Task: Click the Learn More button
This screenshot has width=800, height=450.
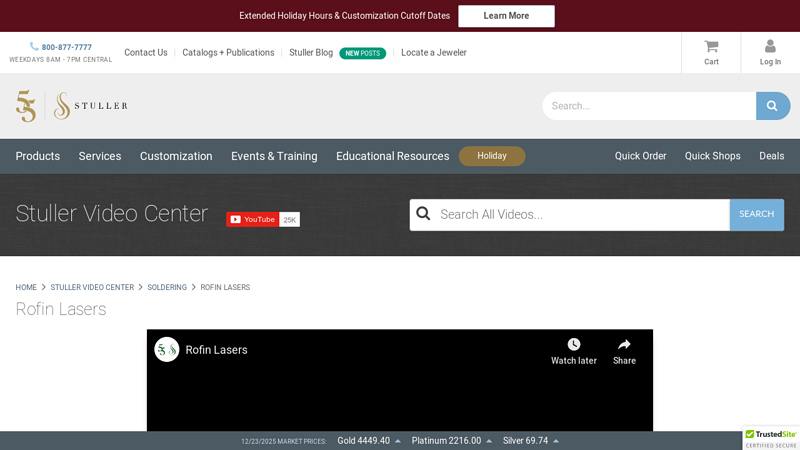Action: [x=506, y=16]
